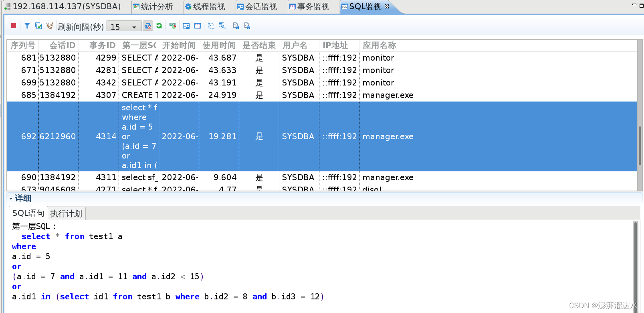Switch to the 会话监视 tab

[x=257, y=7]
